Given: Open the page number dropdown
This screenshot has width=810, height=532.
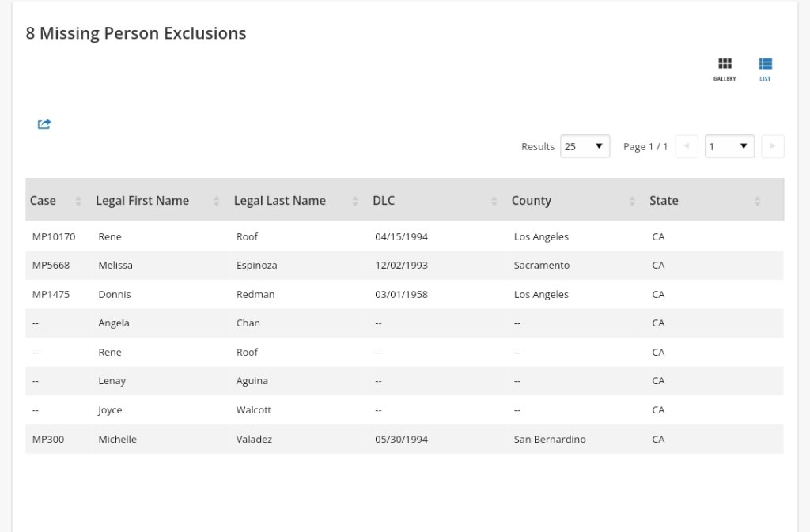Looking at the screenshot, I should tap(729, 146).
